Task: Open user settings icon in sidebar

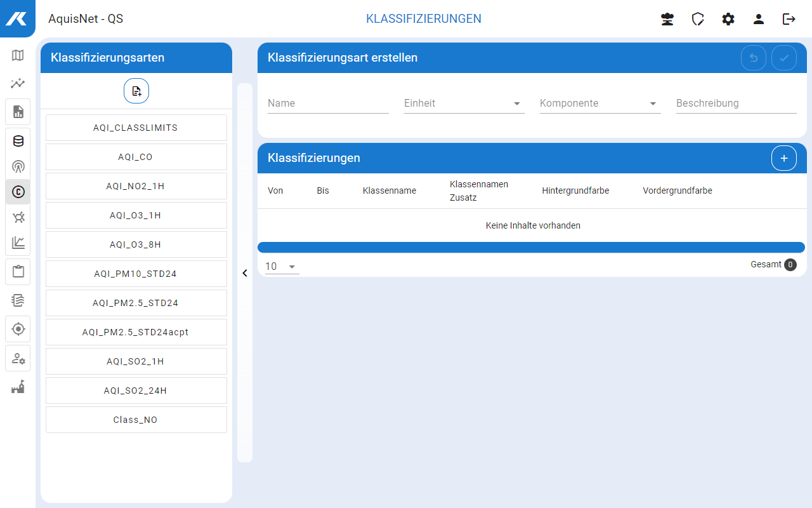Action: 18,359
